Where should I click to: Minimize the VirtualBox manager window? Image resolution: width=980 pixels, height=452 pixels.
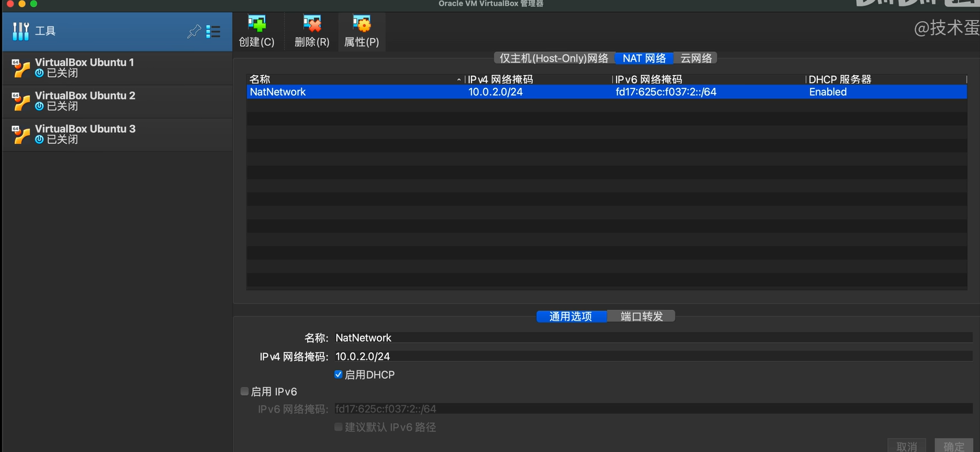[x=22, y=4]
